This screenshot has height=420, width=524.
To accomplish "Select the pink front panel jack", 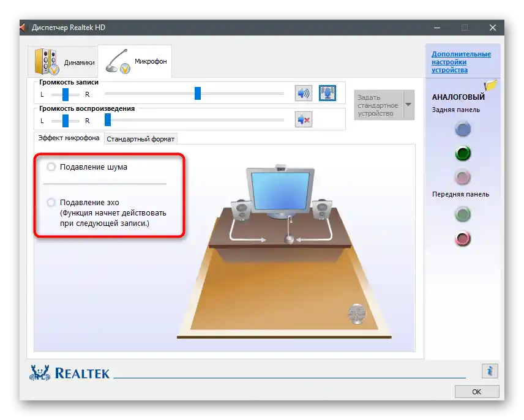I will coord(463,239).
